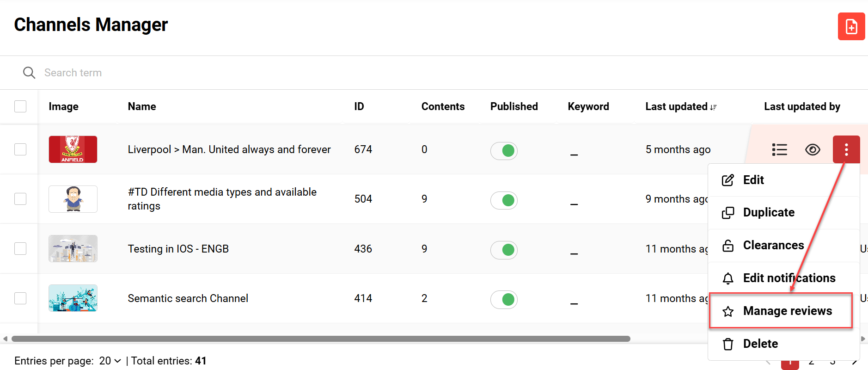Click the Contents column header
This screenshot has width=868, height=370.
pos(443,106)
